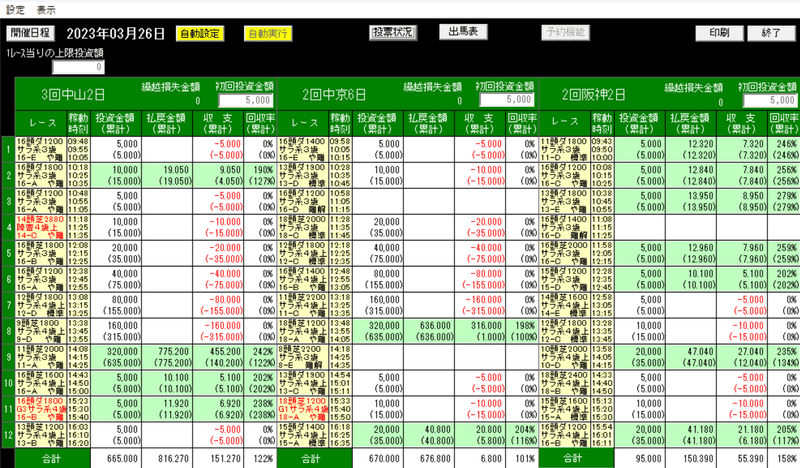Click Chukyo investment cell 320,000
800x468 pixels.
[x=378, y=331]
